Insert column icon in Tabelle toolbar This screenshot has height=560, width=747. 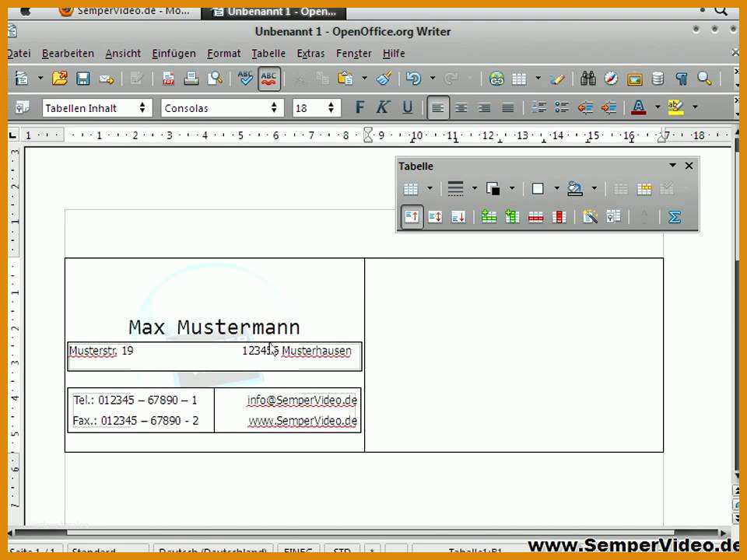[x=512, y=217]
